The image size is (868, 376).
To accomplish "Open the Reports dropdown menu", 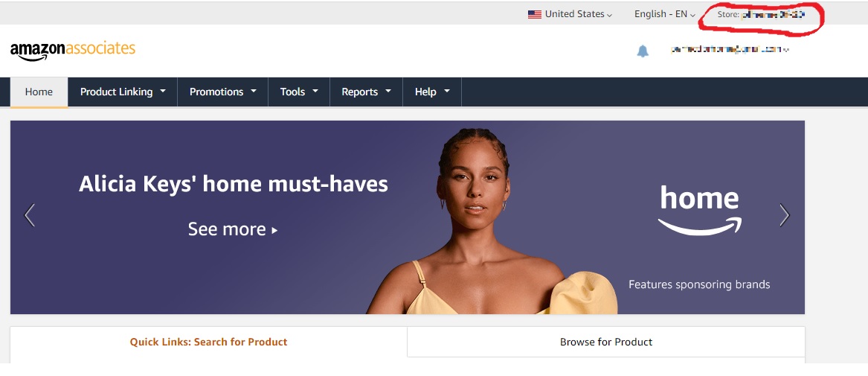I will [x=367, y=92].
